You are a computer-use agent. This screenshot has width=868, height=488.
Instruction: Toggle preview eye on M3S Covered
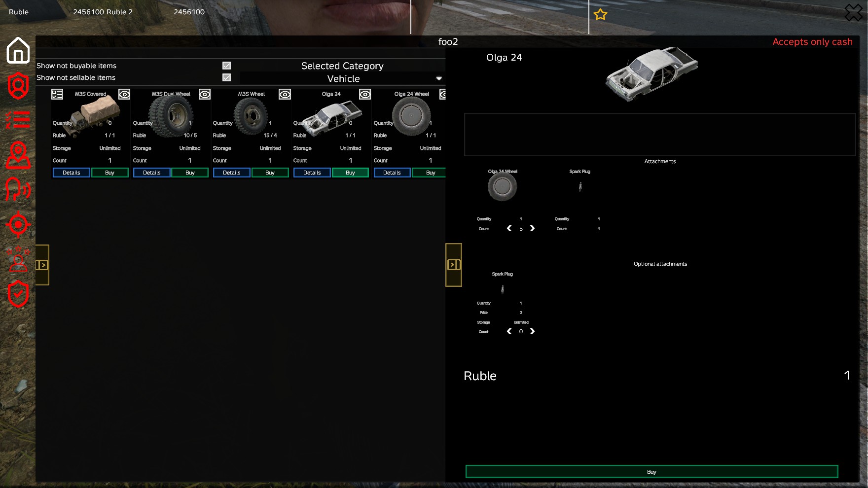(124, 94)
